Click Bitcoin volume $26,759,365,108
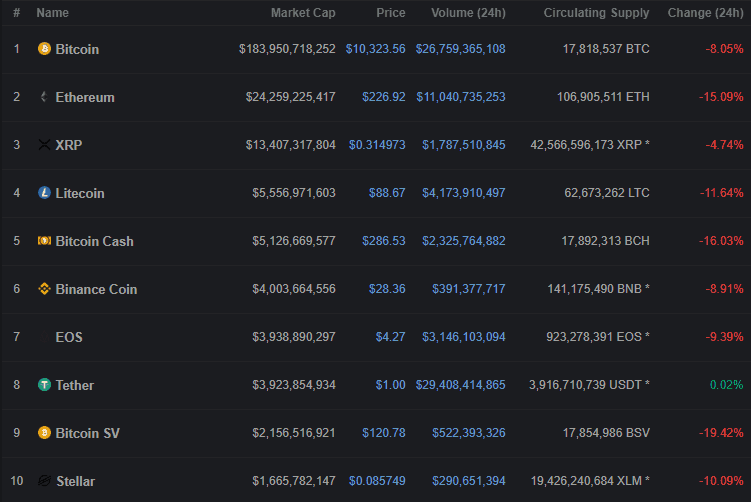Screen dimensions: 751x502 pyautogui.click(x=460, y=49)
